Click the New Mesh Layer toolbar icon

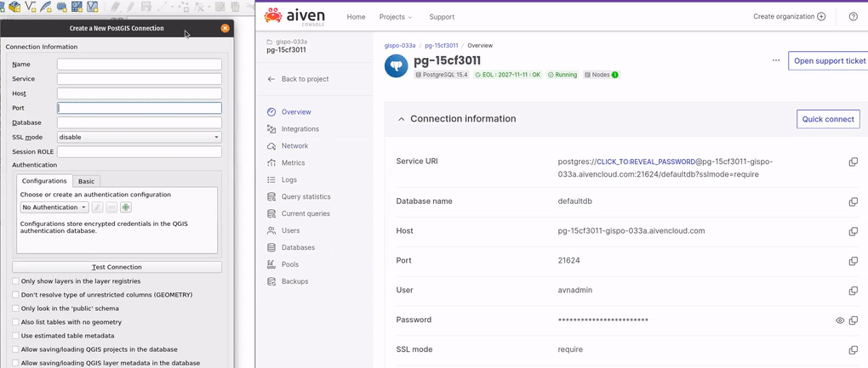pyautogui.click(x=77, y=7)
